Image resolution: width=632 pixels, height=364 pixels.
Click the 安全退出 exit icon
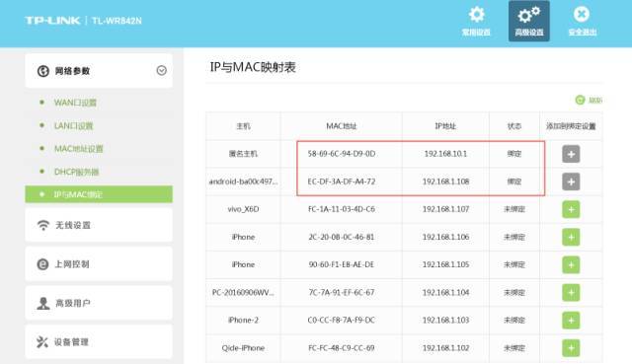(582, 15)
